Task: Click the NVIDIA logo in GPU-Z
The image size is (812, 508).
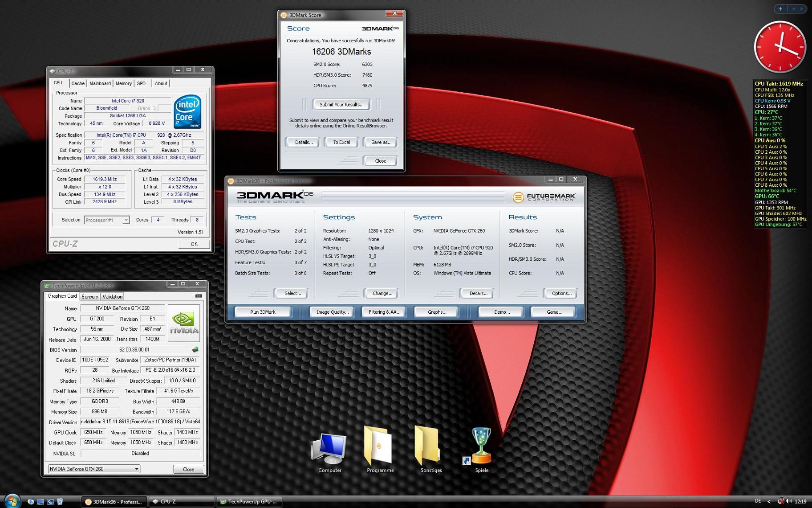Action: pyautogui.click(x=184, y=323)
